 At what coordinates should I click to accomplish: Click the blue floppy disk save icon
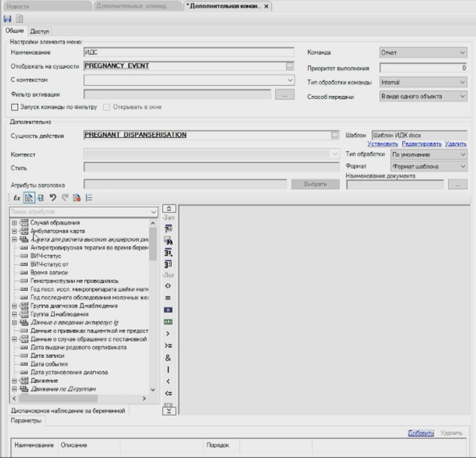[7, 18]
